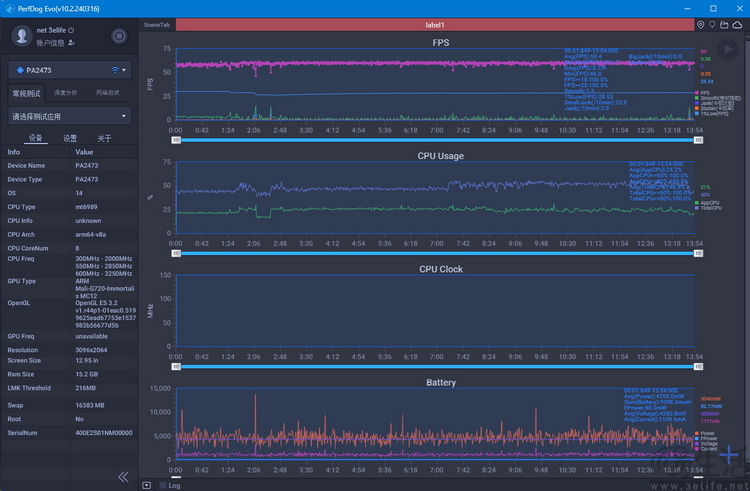Toggle Power series in Battery legend

tap(705, 433)
